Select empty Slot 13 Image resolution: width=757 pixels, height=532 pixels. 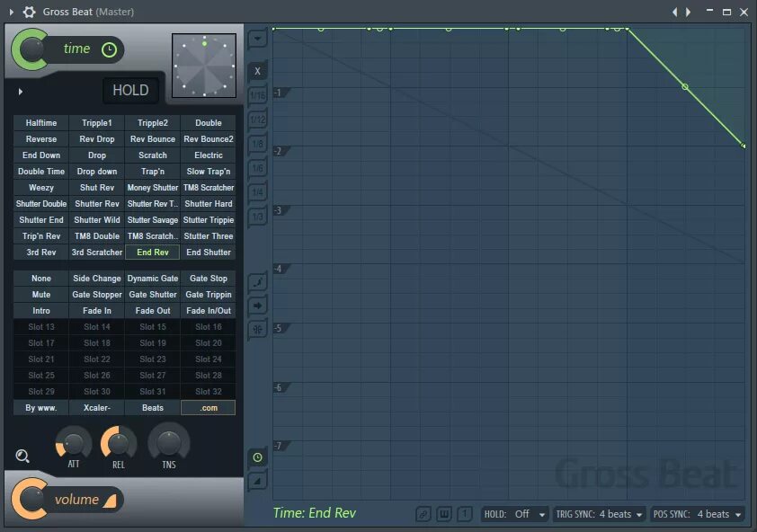coord(41,327)
